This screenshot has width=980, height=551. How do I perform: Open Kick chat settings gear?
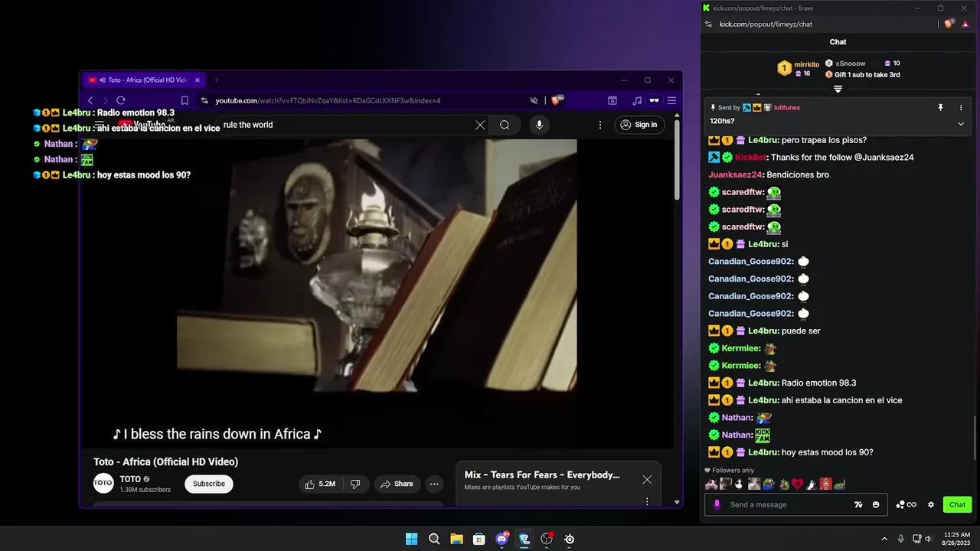click(931, 504)
